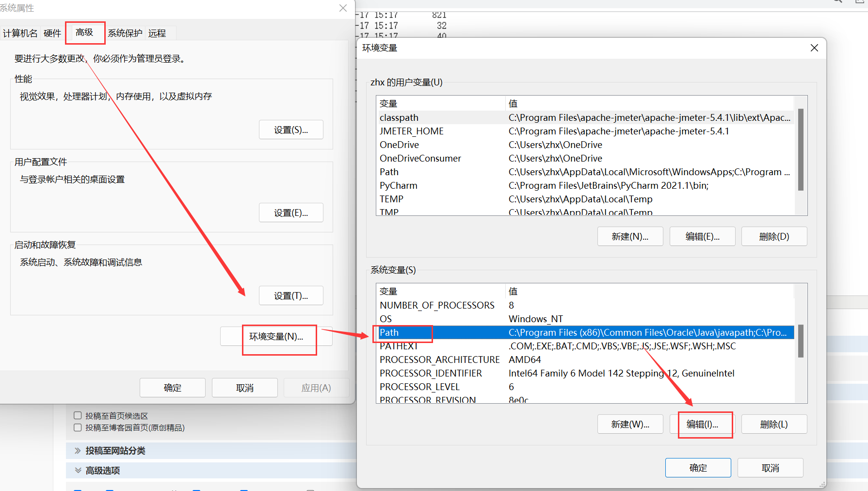Select the user Path variable
Image resolution: width=868 pixels, height=491 pixels.
point(585,172)
